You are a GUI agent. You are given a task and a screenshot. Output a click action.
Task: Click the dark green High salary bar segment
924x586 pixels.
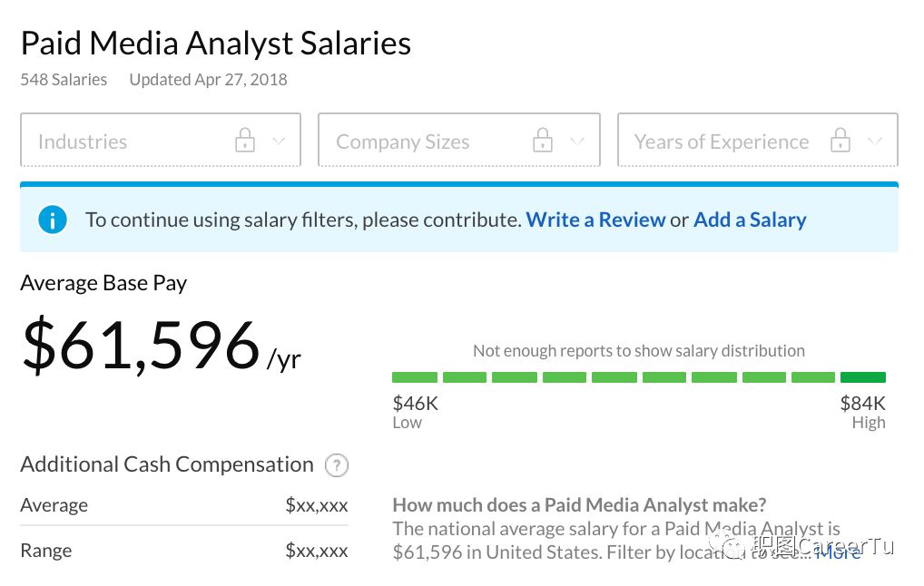coord(862,377)
